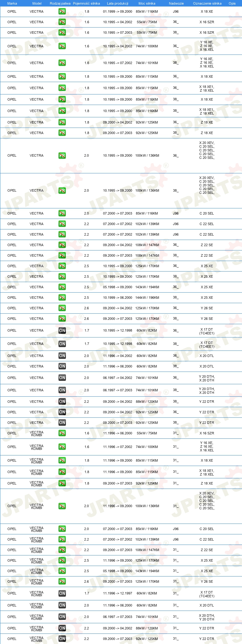Click PB icon in Vectra Kombi X 16 SZR row
The image size is (242, 644).
[x=62, y=433]
